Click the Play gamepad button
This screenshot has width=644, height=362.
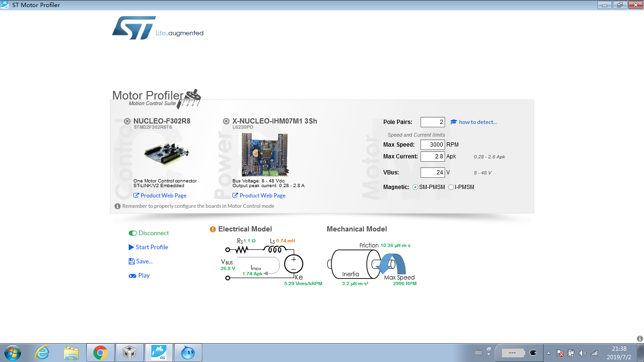[x=139, y=276]
